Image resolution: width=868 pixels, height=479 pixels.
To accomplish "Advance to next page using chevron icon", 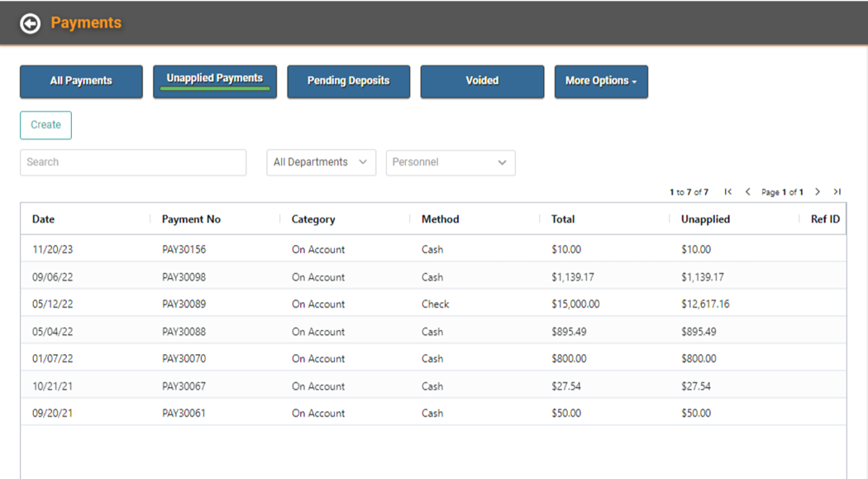I will click(817, 191).
